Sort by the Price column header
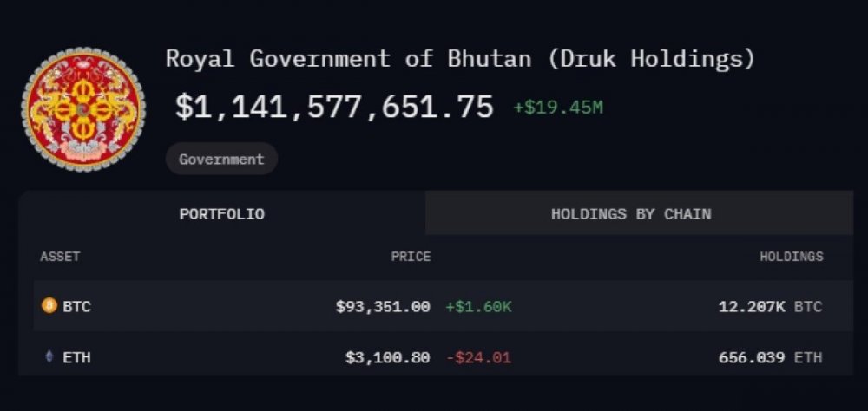 [x=411, y=257]
